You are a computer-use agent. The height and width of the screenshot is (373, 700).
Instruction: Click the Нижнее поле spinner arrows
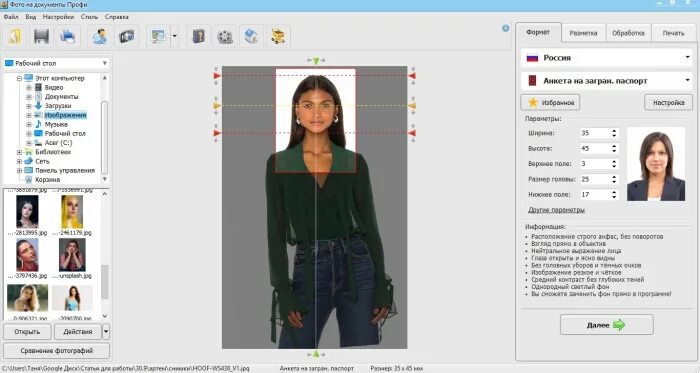(614, 195)
